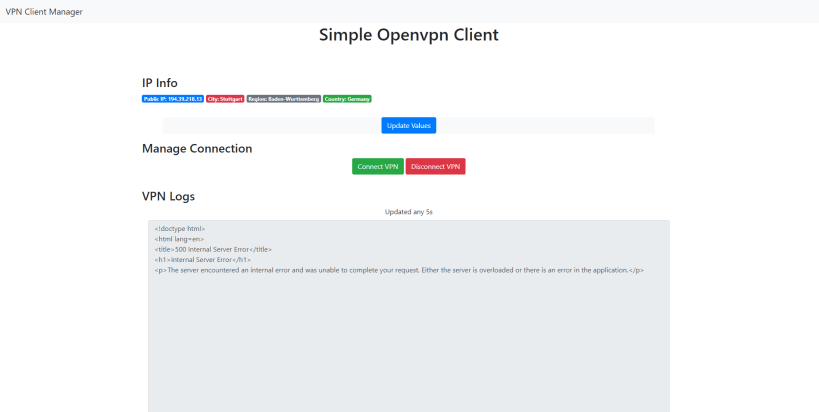Click the Manage Connection heading
Viewport: 819px width, 412px height.
click(x=197, y=148)
